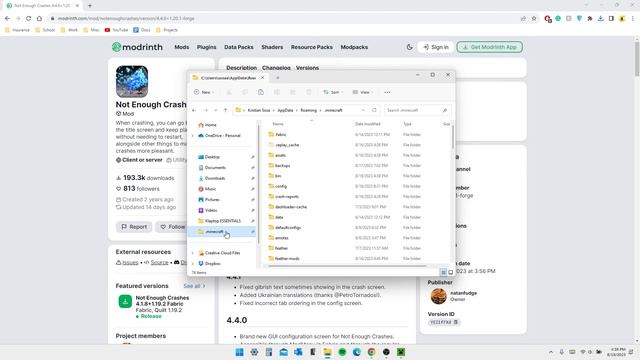Open Windows Start button
This screenshot has width=640, height=360.
coord(240,352)
